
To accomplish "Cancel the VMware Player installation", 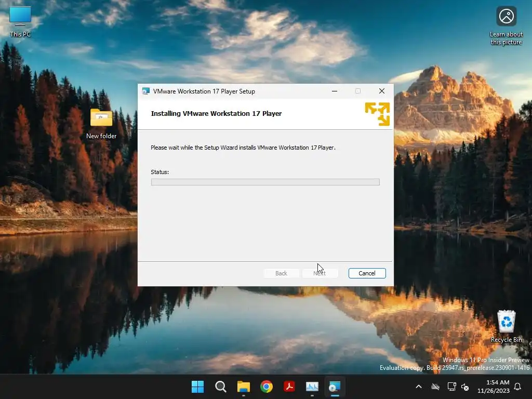I will tap(367, 273).
